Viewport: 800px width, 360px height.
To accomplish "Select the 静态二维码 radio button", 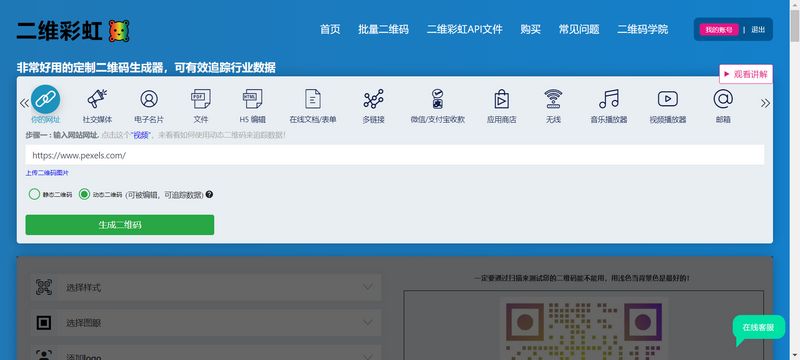I will (x=34, y=194).
